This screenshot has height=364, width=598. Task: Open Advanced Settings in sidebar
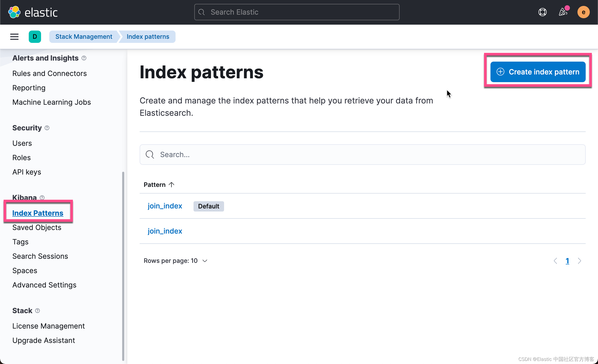[44, 285]
